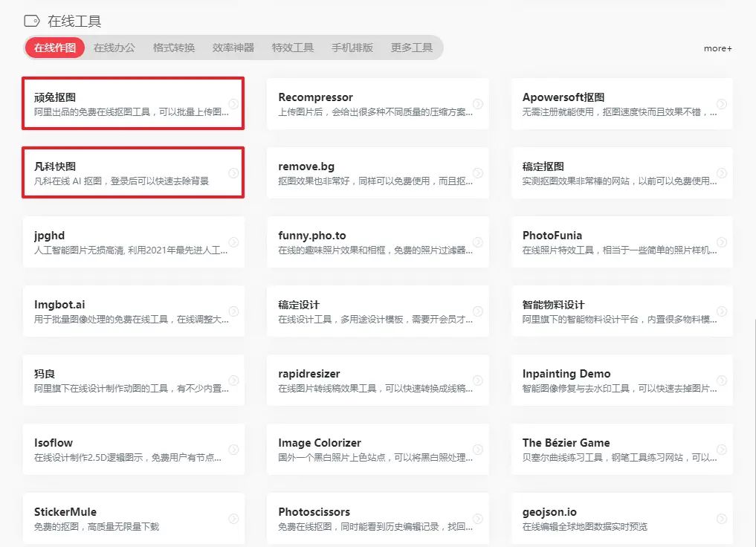This screenshot has width=756, height=547.
Task: Switch to the 在线办公 tab
Action: click(113, 47)
